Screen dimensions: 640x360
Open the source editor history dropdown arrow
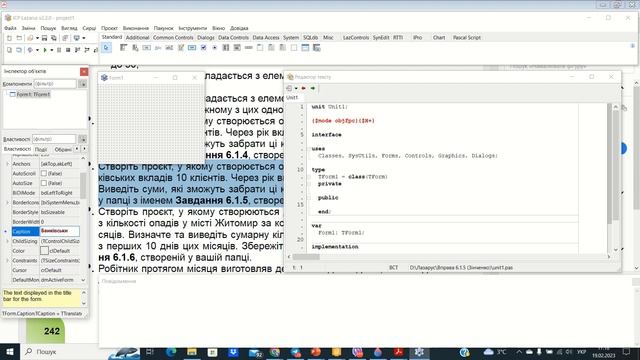(296, 88)
